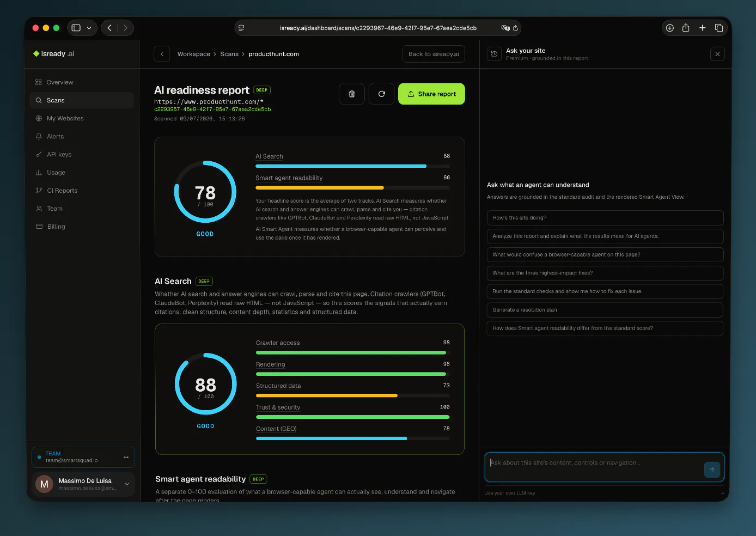This screenshot has width=756, height=536.
Task: Click the CI Reports branch icon
Action: tap(39, 190)
